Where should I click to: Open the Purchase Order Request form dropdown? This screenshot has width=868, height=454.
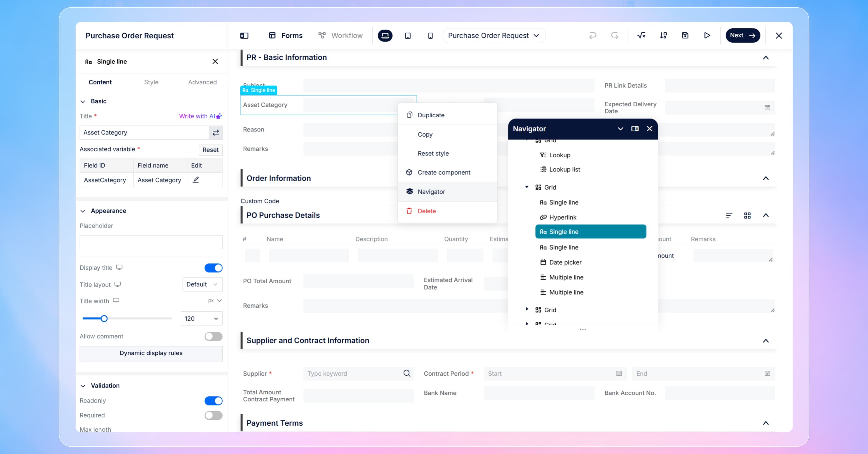click(493, 36)
